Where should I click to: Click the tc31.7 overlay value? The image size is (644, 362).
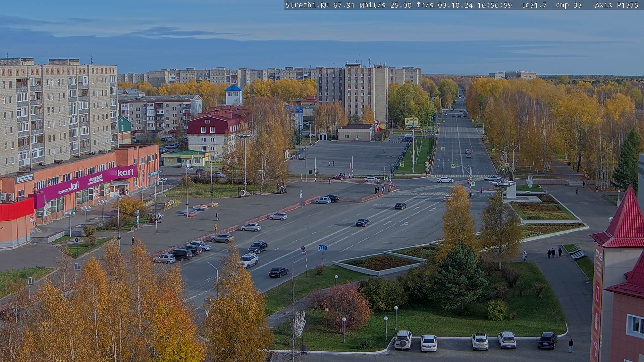coord(534,5)
